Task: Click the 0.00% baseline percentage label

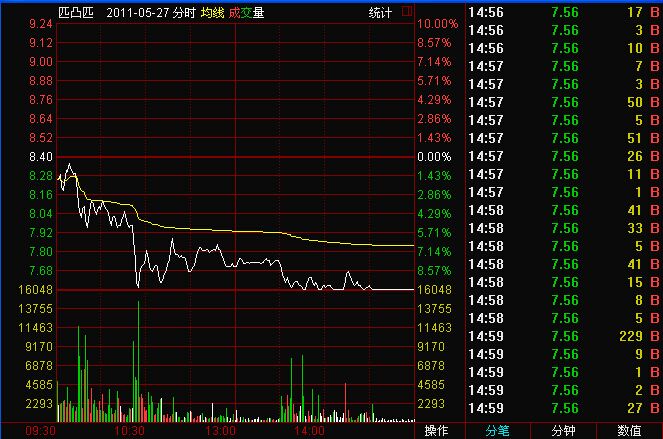Action: [x=434, y=157]
